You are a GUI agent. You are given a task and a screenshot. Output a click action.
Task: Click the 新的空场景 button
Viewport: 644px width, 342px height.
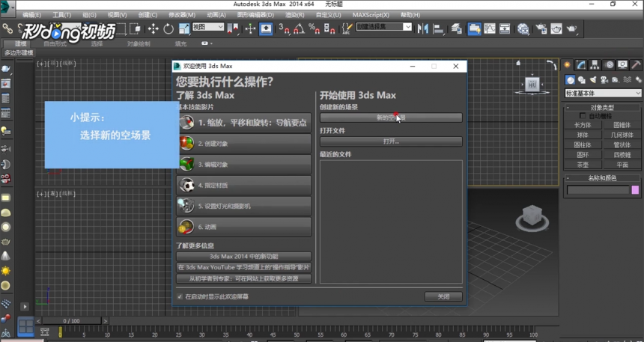(391, 117)
